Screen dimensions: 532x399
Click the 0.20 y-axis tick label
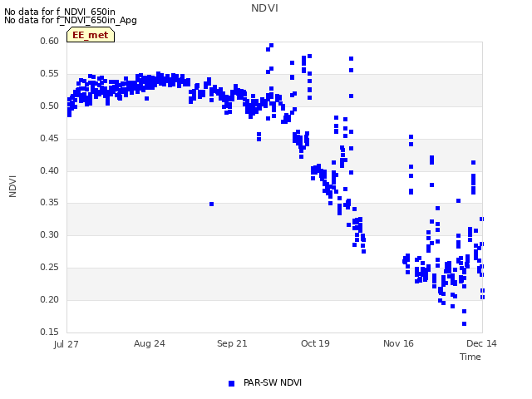tap(50, 299)
